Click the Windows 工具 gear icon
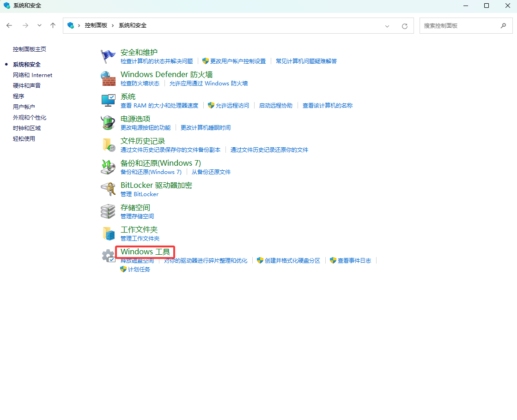This screenshot has width=517, height=420. pos(108,256)
